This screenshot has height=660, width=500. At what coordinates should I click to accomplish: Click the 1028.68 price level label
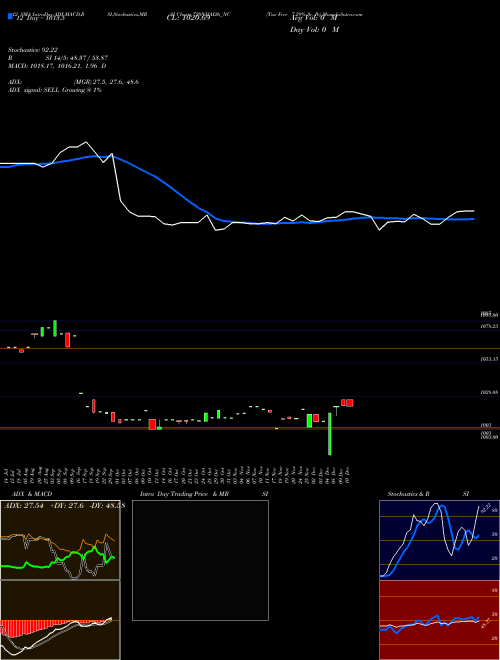point(489,392)
